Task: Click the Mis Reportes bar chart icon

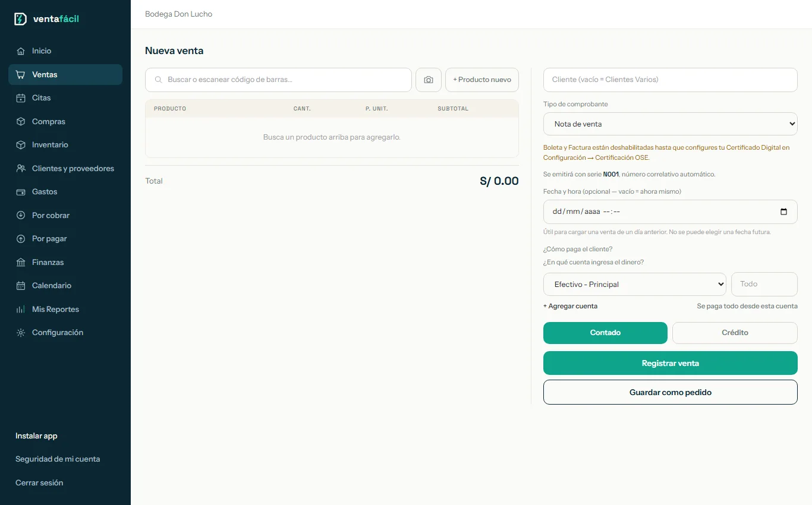Action: [21, 310]
